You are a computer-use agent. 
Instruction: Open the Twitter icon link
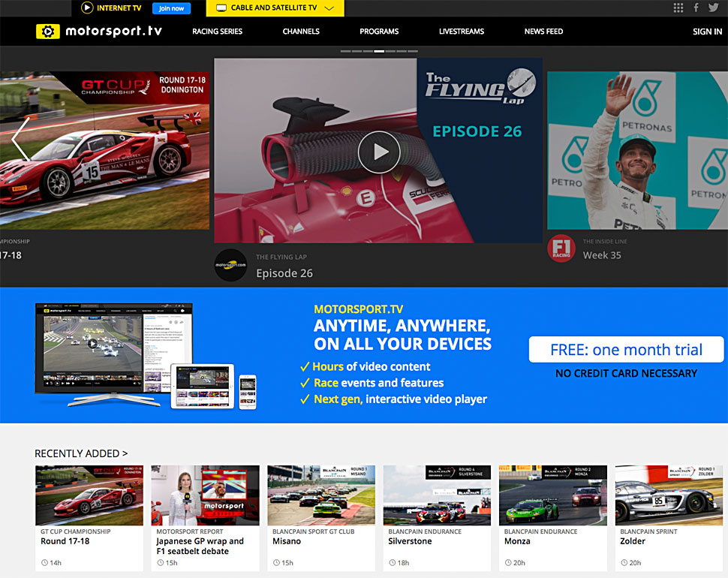[x=714, y=8]
